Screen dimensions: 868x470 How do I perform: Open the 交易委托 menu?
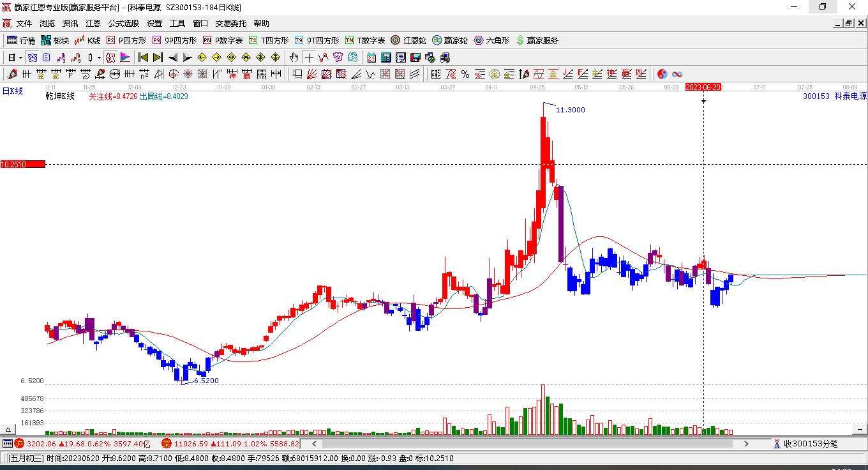click(x=230, y=24)
